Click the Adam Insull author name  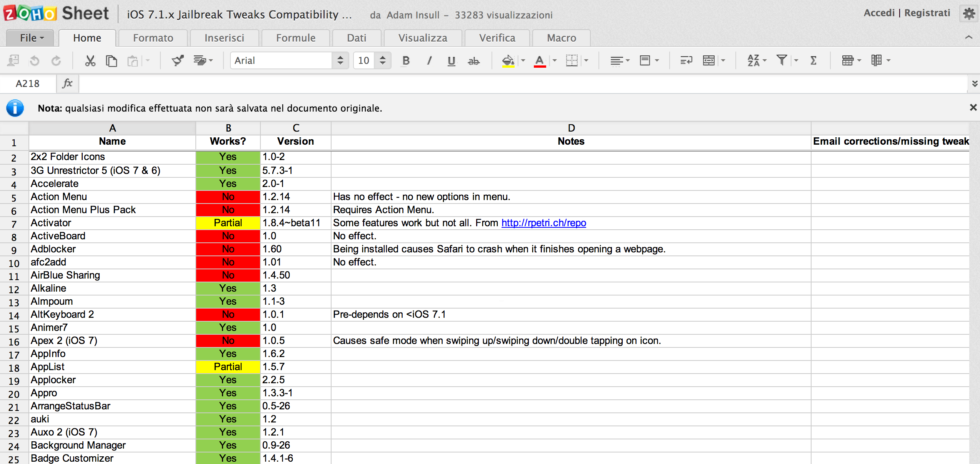413,15
